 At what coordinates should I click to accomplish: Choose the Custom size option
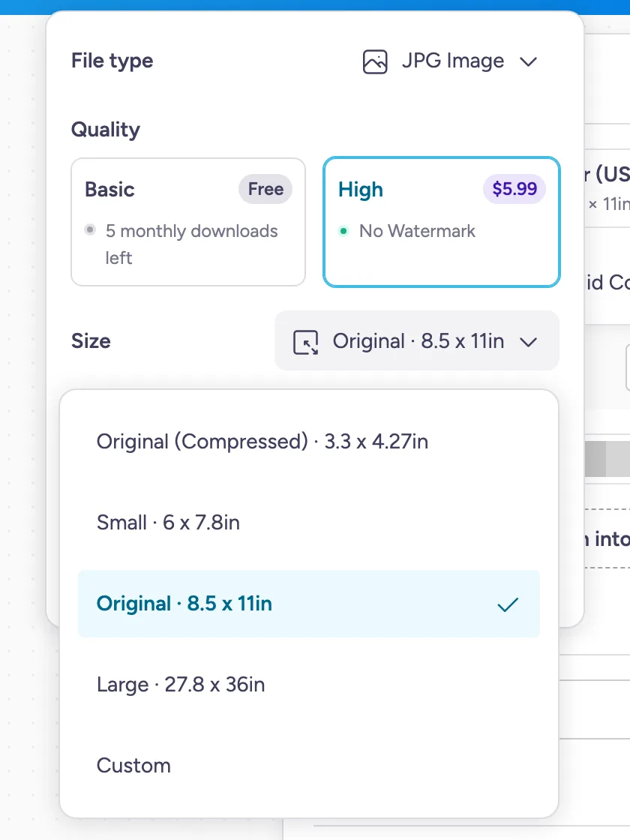[308, 766]
